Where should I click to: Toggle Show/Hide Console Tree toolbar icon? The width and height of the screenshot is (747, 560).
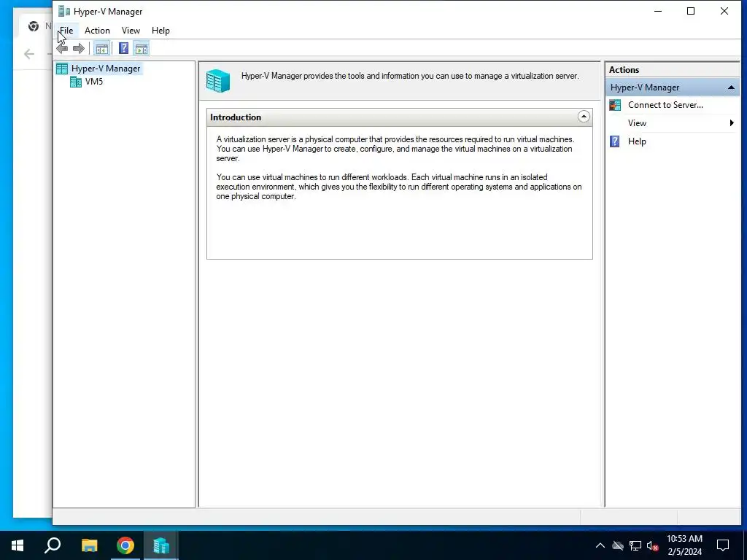[101, 48]
